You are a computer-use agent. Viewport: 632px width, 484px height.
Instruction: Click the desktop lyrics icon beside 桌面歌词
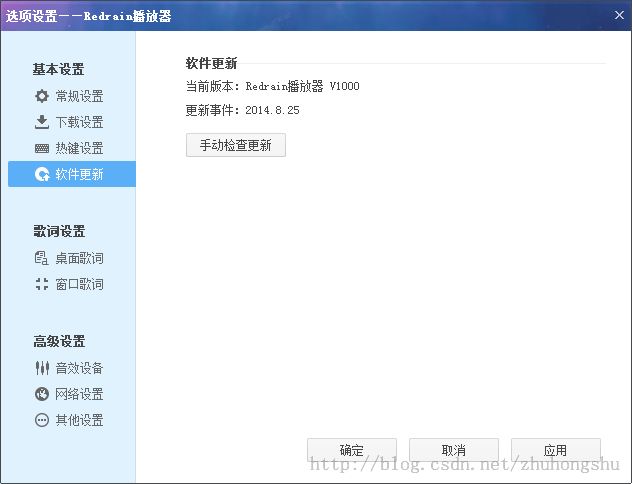coord(42,258)
